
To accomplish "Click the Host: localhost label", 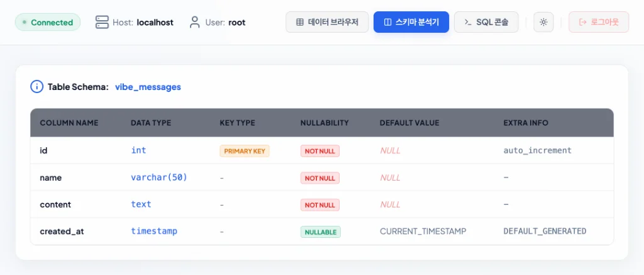I will pyautogui.click(x=143, y=22).
